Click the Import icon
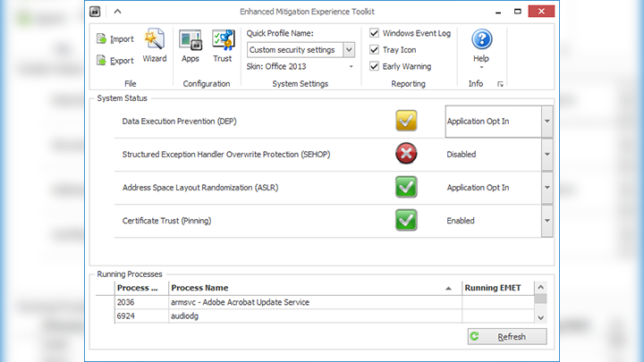The width and height of the screenshot is (644, 362). (x=102, y=39)
